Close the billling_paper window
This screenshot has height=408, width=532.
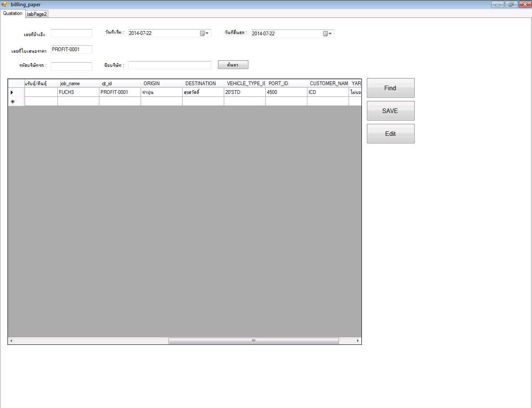coord(525,5)
